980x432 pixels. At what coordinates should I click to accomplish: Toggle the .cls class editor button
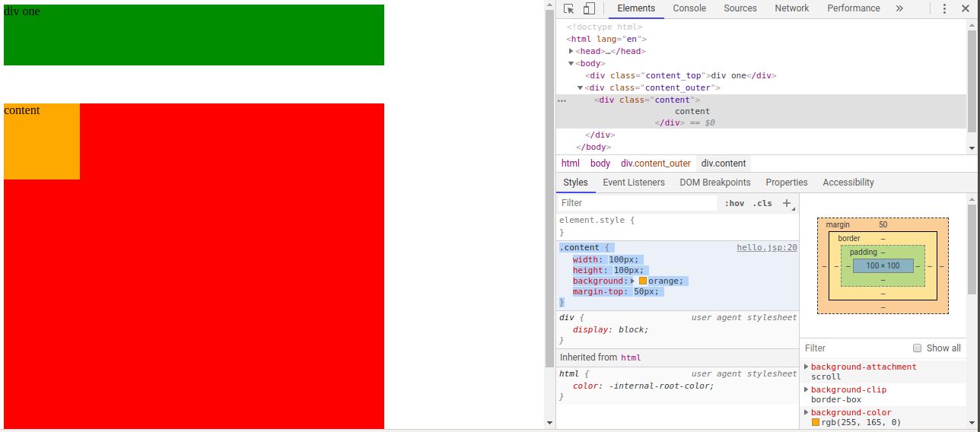[762, 203]
